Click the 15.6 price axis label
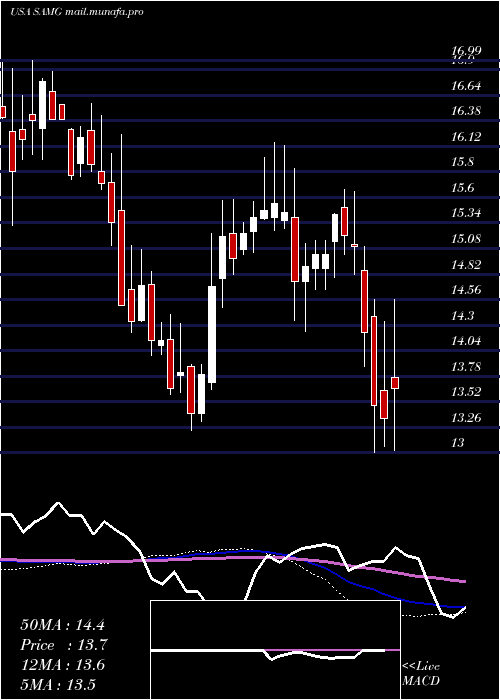Screen dimensions: 500x700 [462, 188]
